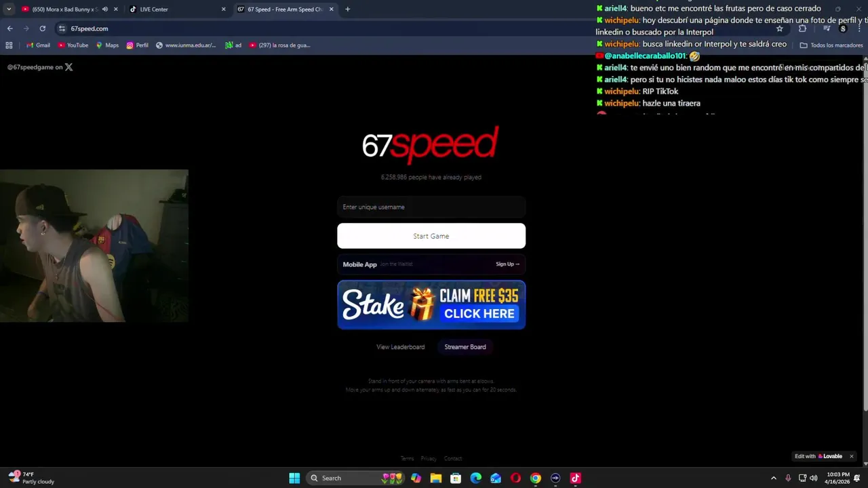Switch to the Mora x Bad Bunny YouTube tab

click(x=64, y=9)
